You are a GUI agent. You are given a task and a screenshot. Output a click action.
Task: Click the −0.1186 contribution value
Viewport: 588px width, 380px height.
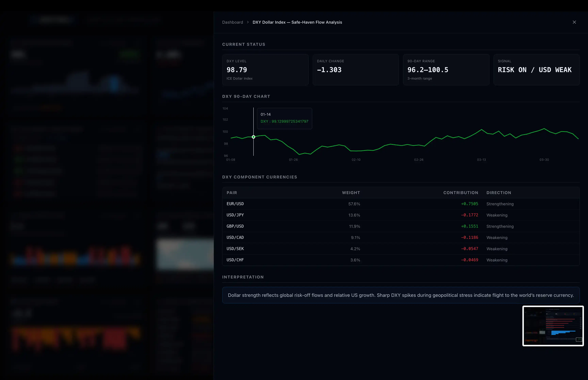click(x=469, y=238)
